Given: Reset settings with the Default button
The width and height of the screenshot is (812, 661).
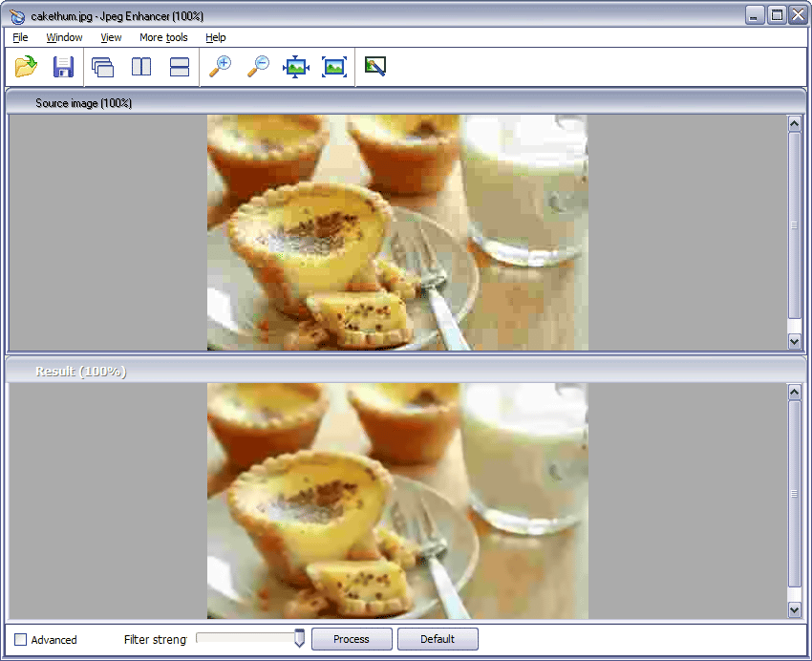Looking at the screenshot, I should point(438,639).
